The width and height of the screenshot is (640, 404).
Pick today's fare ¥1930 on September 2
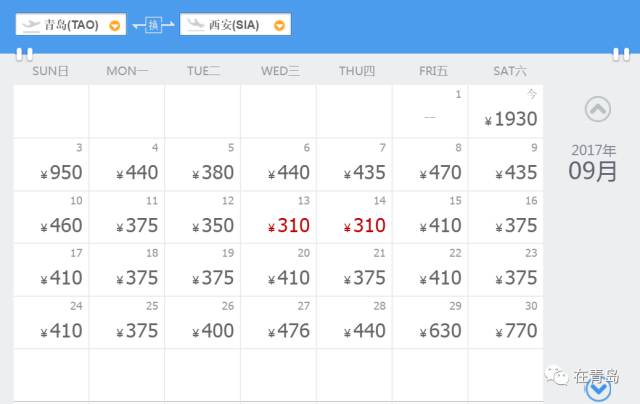[x=505, y=111]
